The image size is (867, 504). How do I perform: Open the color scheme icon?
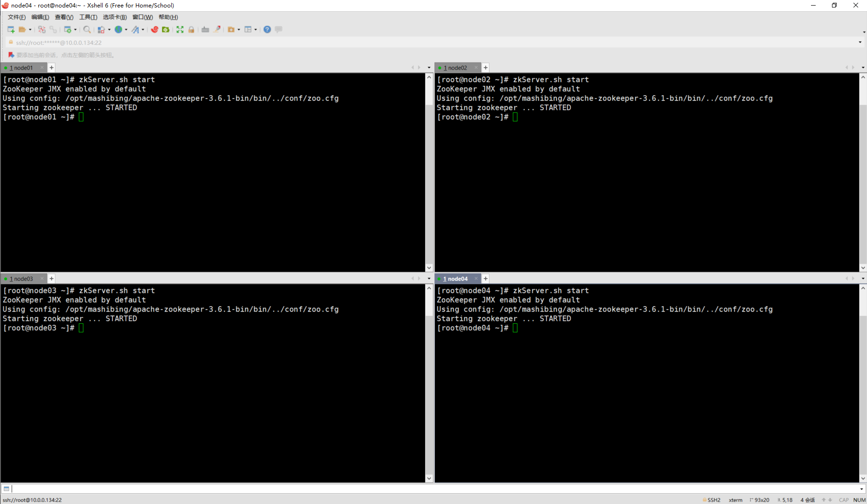tap(101, 29)
